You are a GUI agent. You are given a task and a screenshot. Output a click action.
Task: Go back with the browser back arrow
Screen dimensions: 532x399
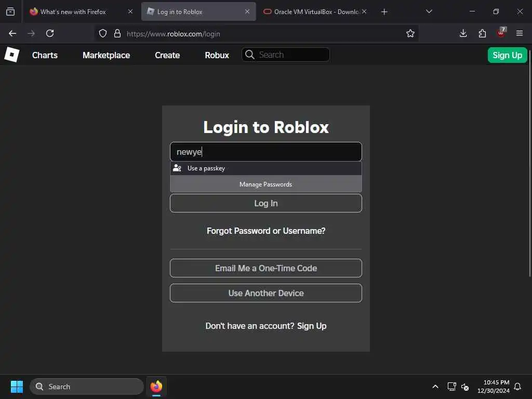click(12, 33)
